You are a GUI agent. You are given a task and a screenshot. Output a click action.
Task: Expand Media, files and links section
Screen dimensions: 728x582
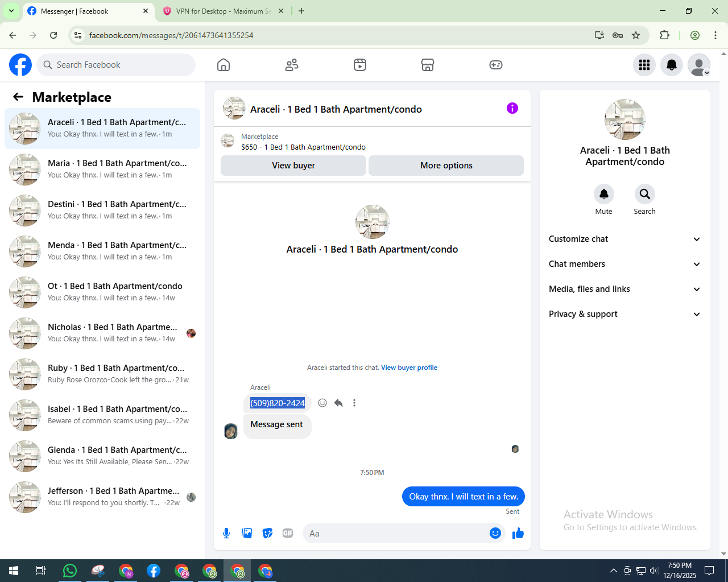click(624, 289)
